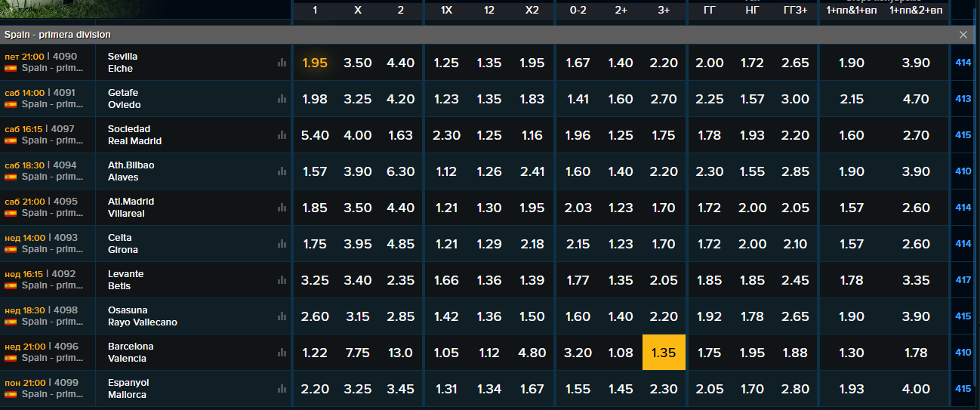Open the Atl.Madrid vs Villareal match

[131, 208]
